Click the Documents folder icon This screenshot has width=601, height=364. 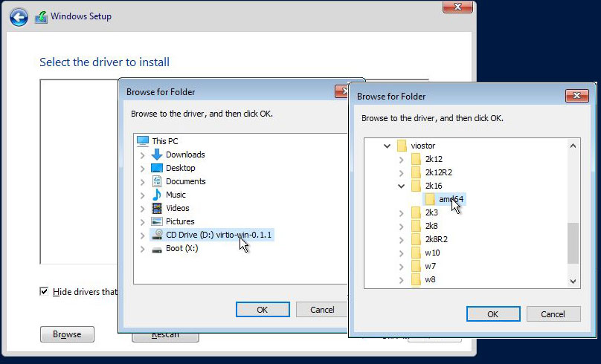pyautogui.click(x=157, y=181)
